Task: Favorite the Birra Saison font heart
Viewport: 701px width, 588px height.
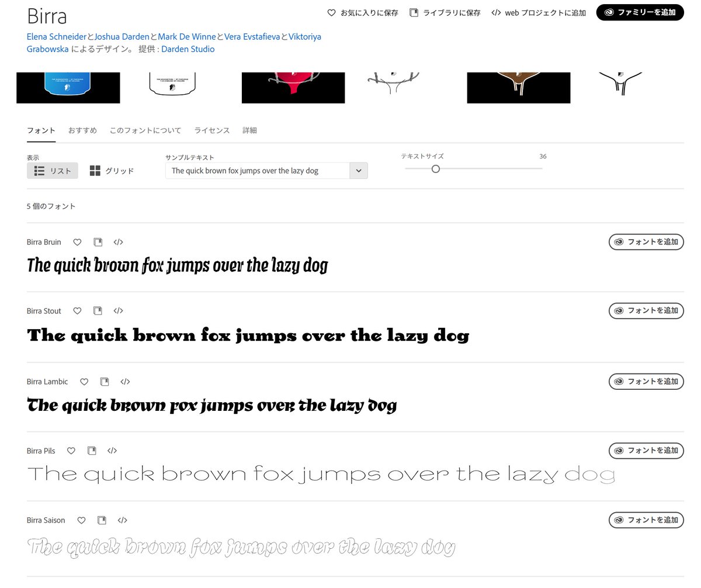Action: click(x=81, y=520)
